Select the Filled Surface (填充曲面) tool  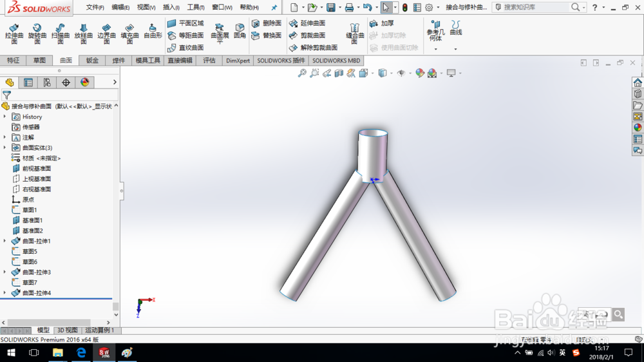pos(129,33)
